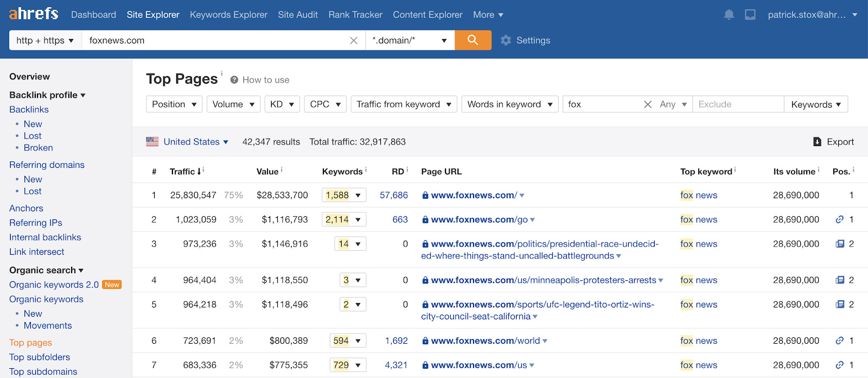Click the How to use help icon
868x378 pixels.
point(234,80)
